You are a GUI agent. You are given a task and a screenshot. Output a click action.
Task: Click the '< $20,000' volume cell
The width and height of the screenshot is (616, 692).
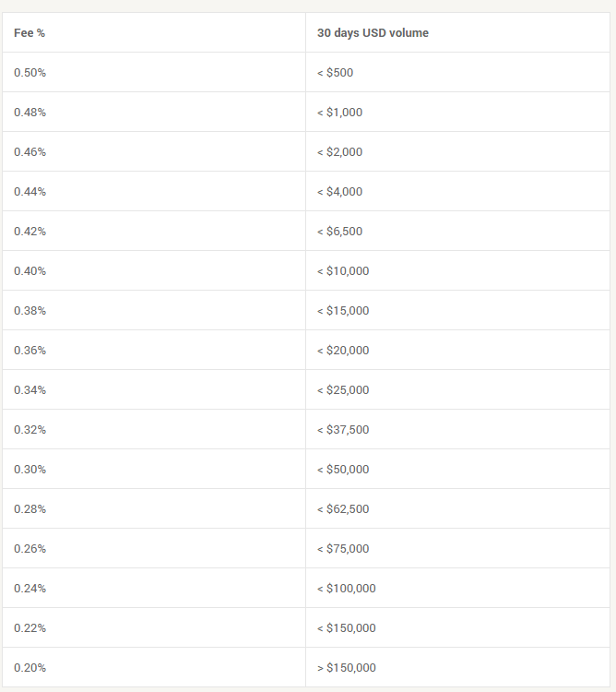(457, 350)
